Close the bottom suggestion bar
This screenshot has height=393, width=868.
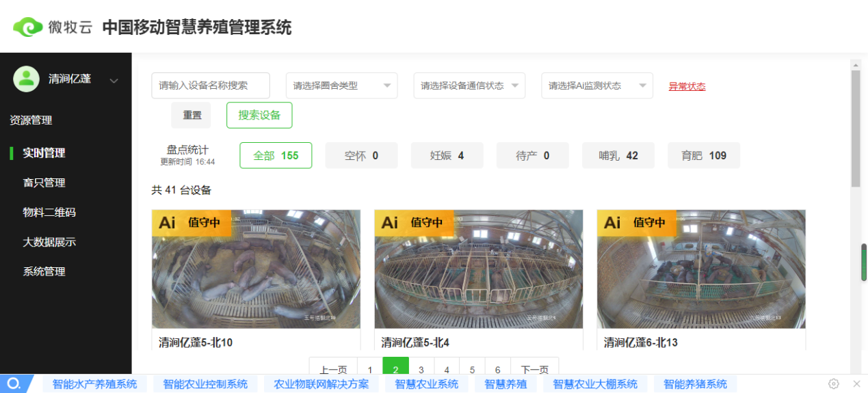[x=856, y=384]
